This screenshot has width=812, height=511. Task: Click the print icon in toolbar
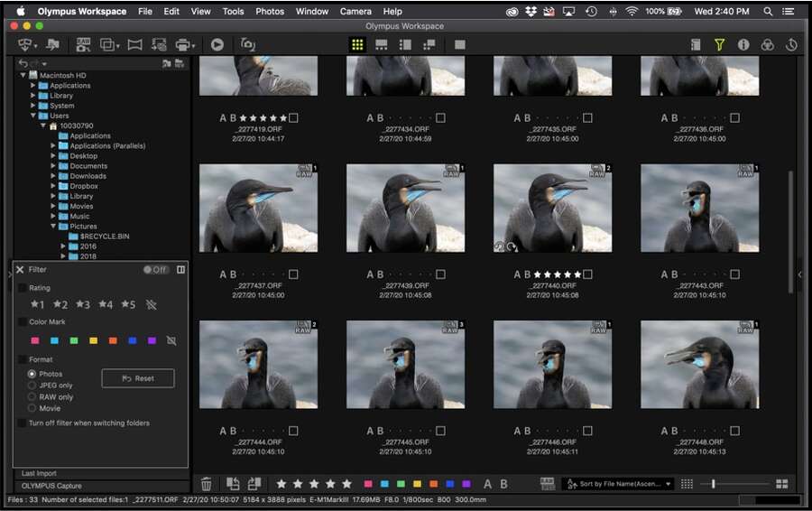(183, 44)
